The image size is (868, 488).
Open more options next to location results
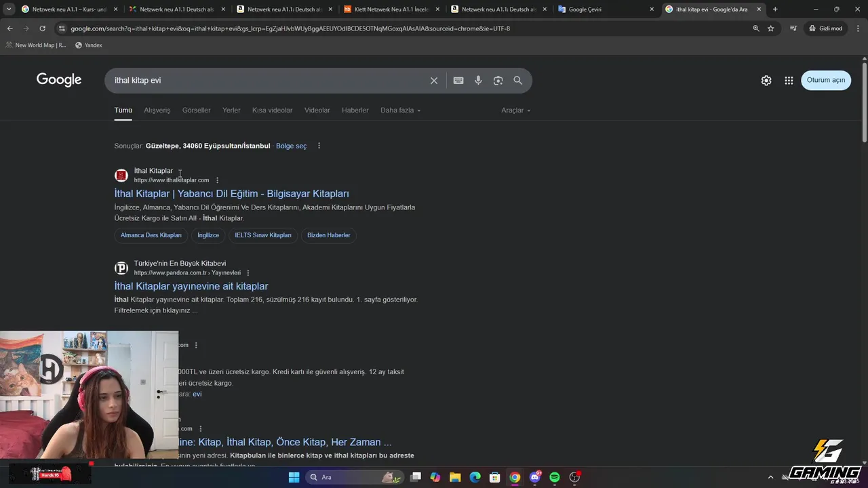coord(319,146)
